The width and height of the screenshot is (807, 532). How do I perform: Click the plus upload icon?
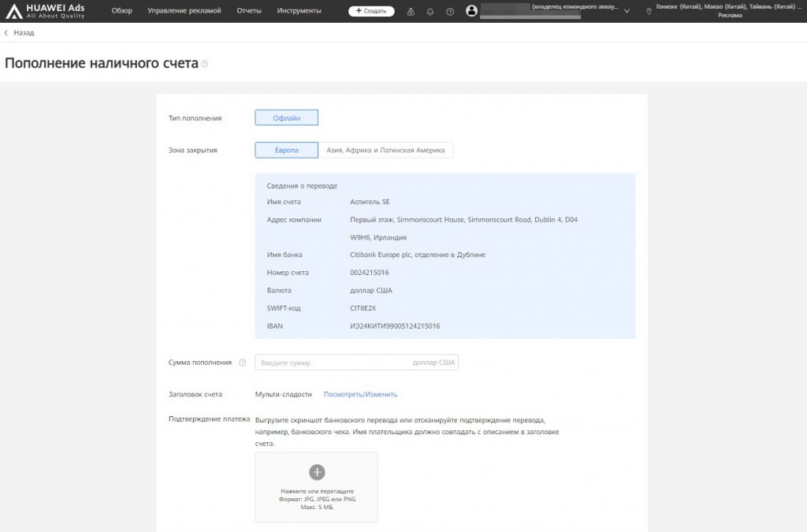(317, 472)
